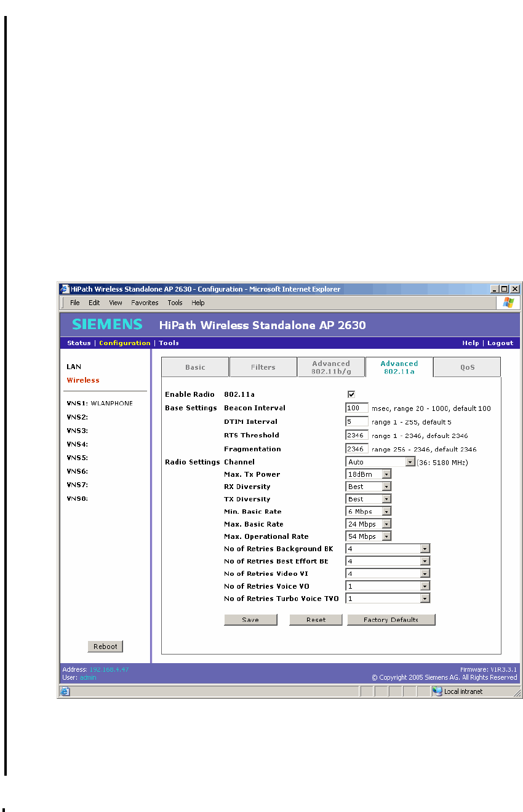
Task: Open VNS6 in the sidebar
Action: click(78, 471)
